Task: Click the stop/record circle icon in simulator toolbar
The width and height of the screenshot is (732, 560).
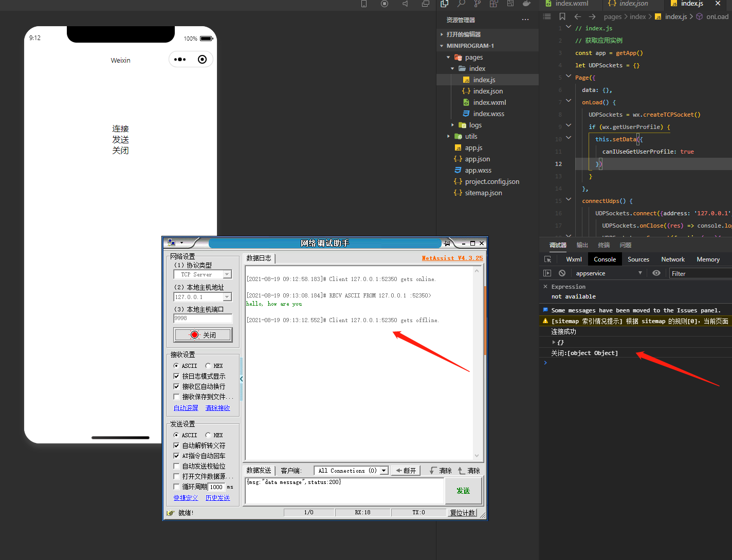Action: tap(385, 4)
